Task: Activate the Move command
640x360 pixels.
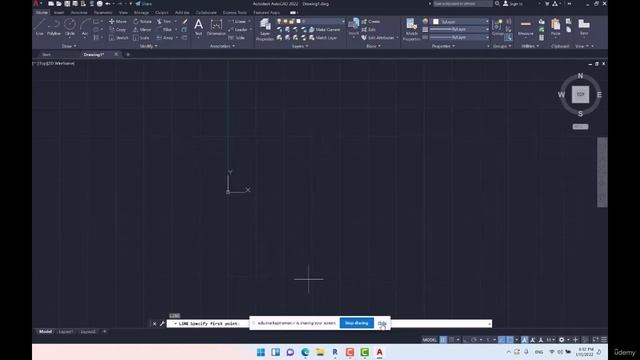Action: click(x=118, y=21)
